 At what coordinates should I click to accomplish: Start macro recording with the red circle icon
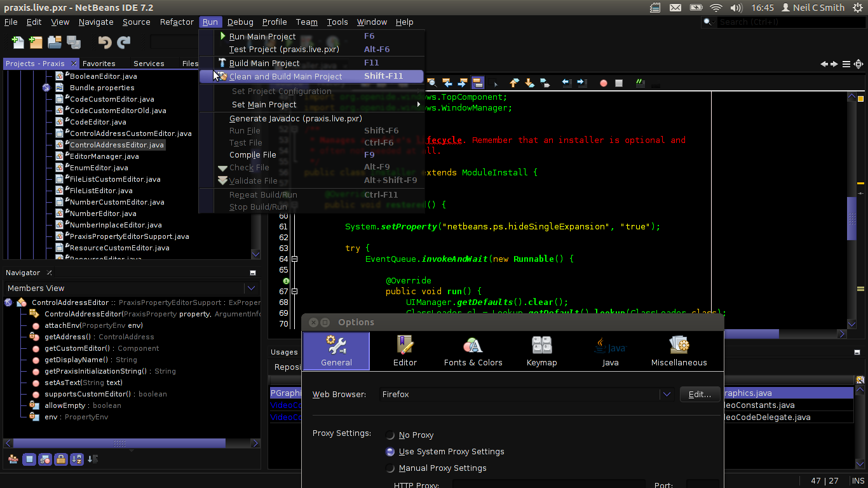(604, 83)
